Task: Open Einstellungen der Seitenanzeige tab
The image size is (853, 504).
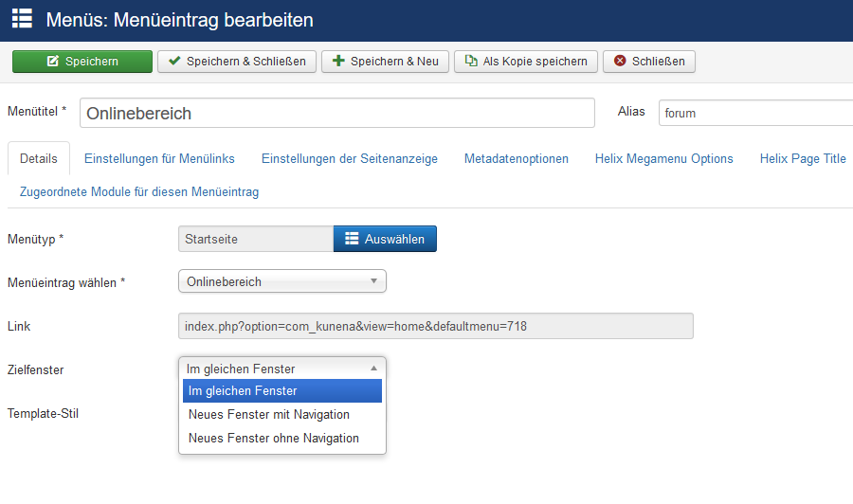Action: coord(349,159)
